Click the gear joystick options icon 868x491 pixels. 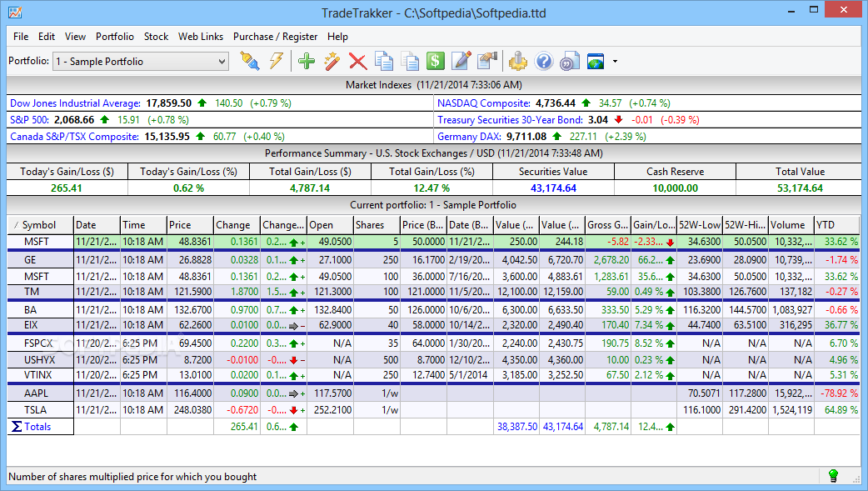(517, 61)
